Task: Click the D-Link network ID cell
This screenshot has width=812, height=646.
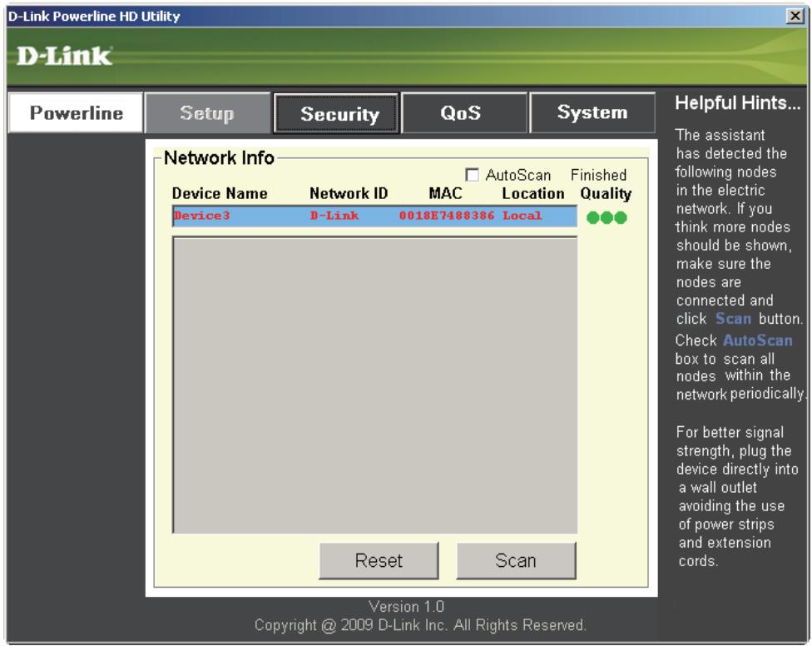Action: point(334,216)
